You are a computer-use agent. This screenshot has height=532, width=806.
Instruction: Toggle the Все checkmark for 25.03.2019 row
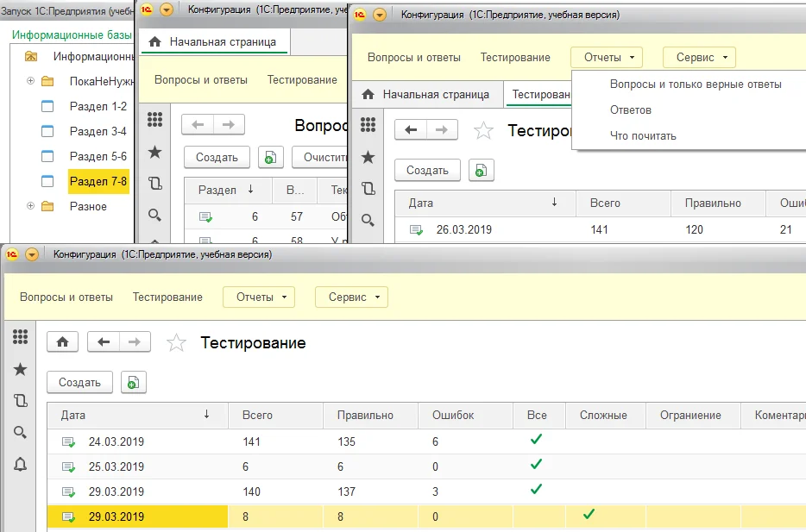537,465
